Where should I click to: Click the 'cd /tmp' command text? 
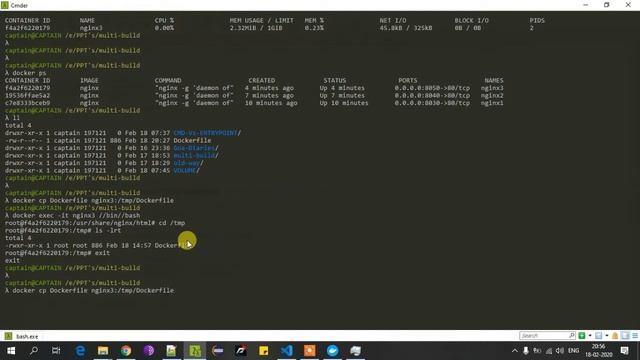(x=172, y=223)
